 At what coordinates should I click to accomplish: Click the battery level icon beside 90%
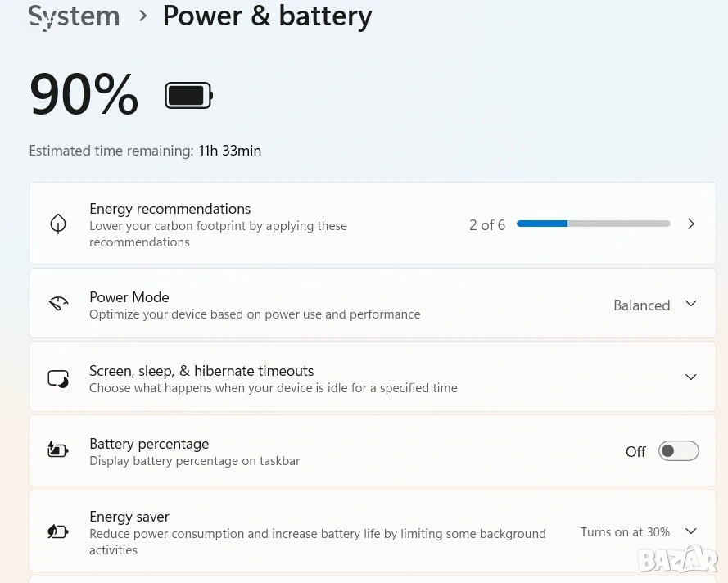(x=188, y=96)
